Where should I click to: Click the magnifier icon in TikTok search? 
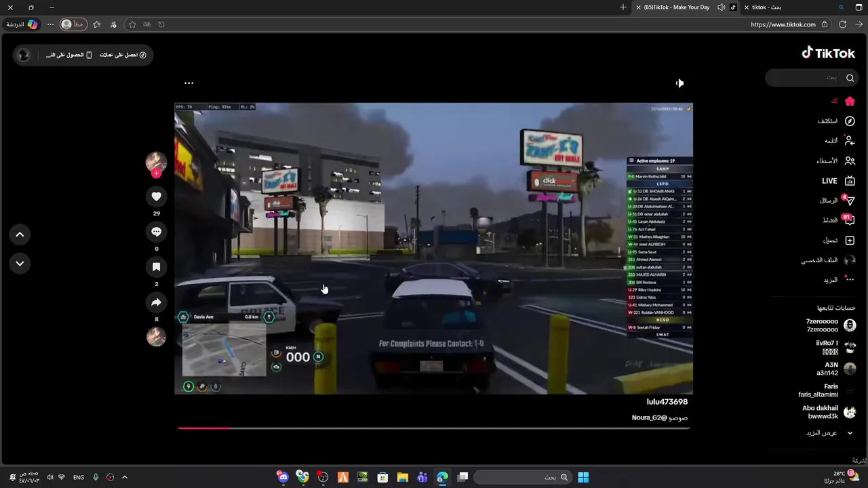pos(850,78)
